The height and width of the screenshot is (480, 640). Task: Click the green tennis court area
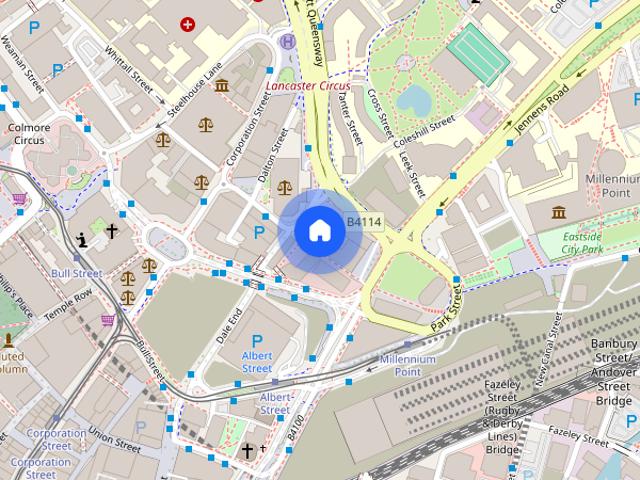pos(478,54)
